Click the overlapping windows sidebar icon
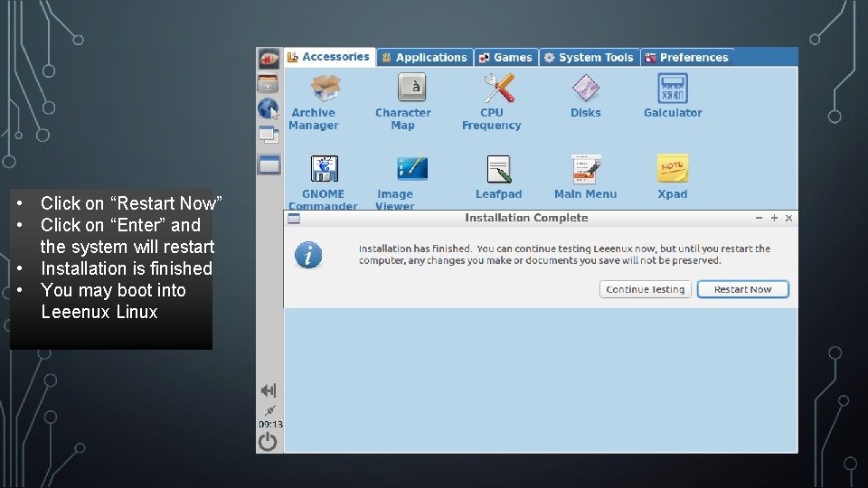Image resolution: width=868 pixels, height=488 pixels. click(x=269, y=135)
